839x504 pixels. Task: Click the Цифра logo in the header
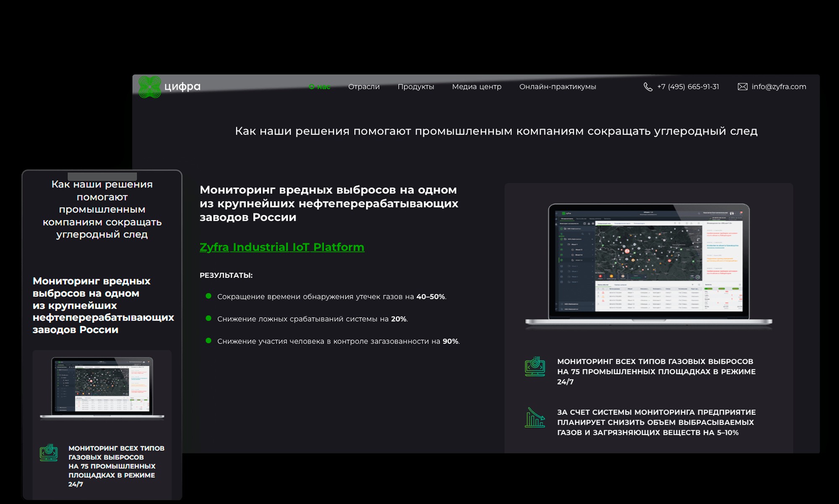pyautogui.click(x=169, y=87)
